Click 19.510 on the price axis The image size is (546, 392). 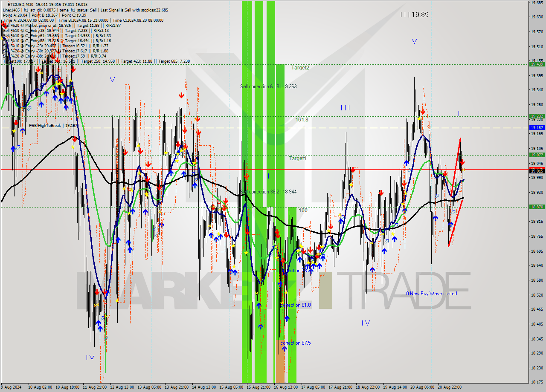click(536, 46)
